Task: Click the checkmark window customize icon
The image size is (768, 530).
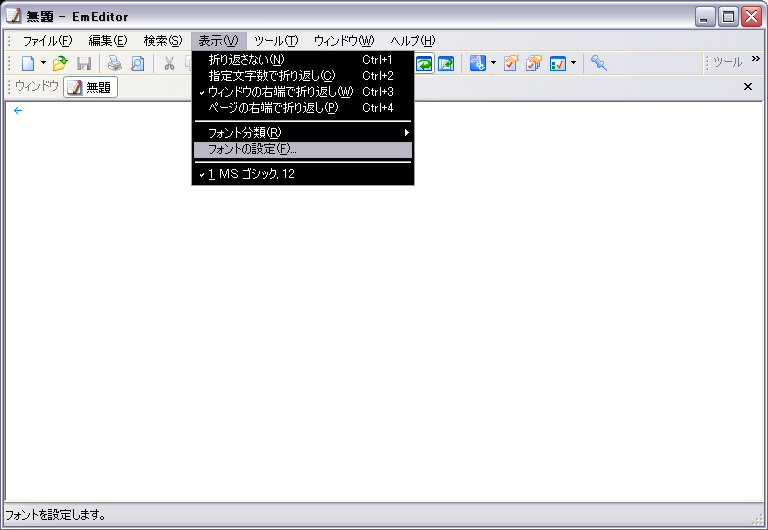Action: point(558,63)
